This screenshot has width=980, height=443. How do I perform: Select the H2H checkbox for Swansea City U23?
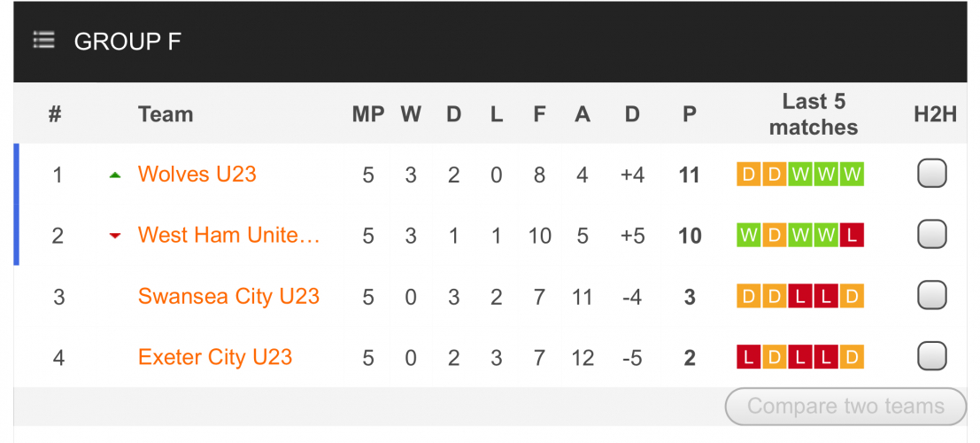click(931, 295)
